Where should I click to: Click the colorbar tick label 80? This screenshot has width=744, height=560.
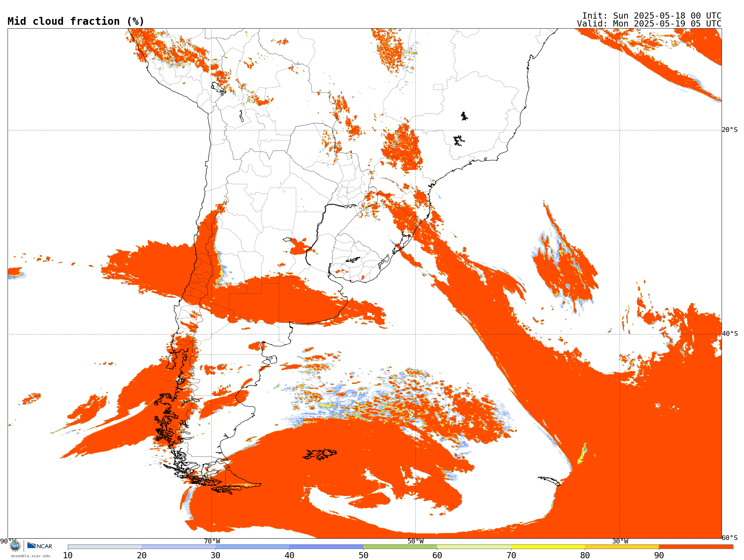585,556
